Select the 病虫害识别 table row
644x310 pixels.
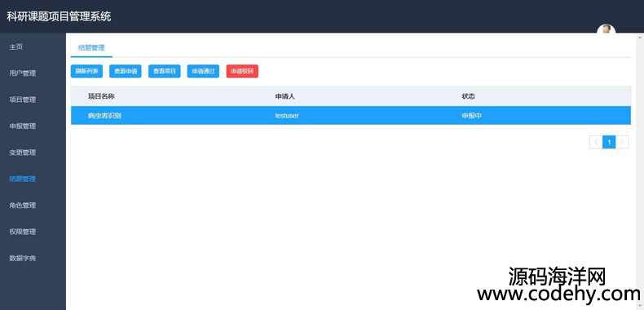pos(351,116)
